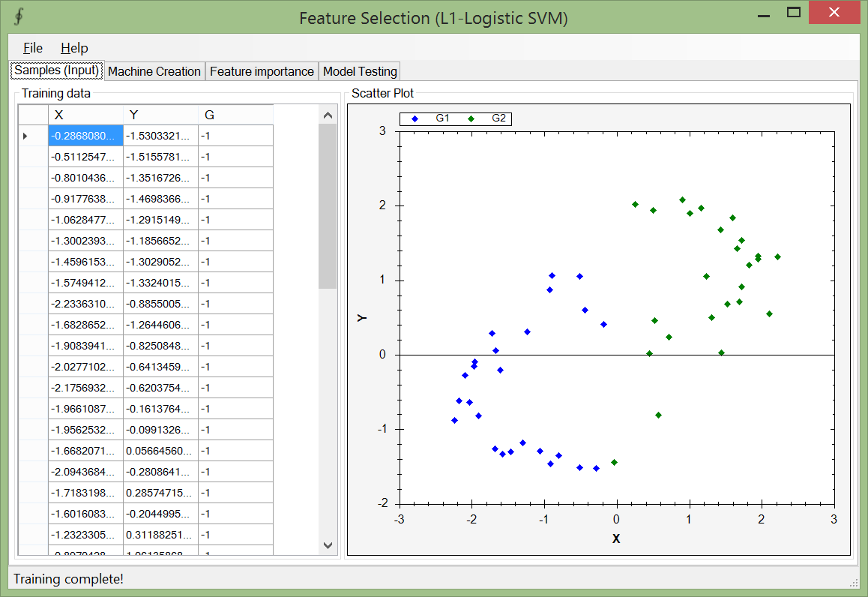Click the G2 green legend marker
The image size is (868, 597).
coord(471,118)
